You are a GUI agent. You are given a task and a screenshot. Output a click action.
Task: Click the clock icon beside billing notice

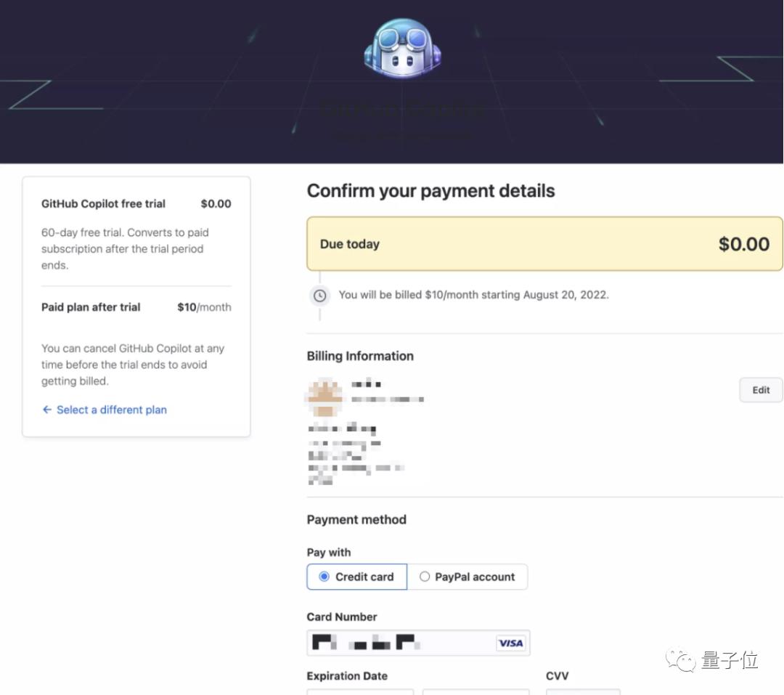320,296
